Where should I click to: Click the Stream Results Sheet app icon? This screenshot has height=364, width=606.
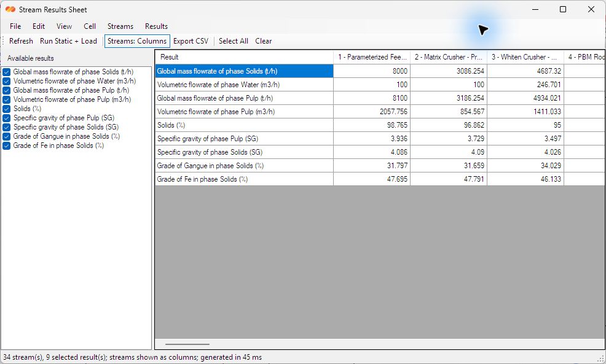click(x=10, y=9)
